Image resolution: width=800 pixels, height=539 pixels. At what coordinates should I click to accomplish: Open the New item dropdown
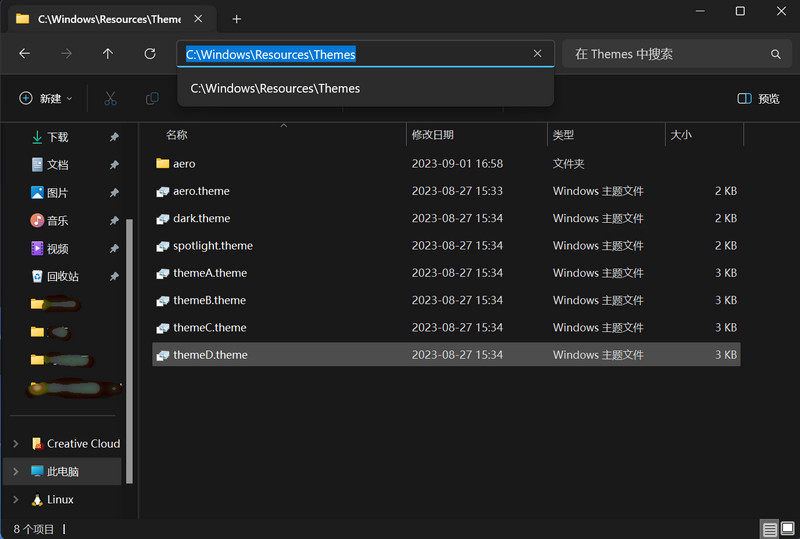click(x=46, y=98)
